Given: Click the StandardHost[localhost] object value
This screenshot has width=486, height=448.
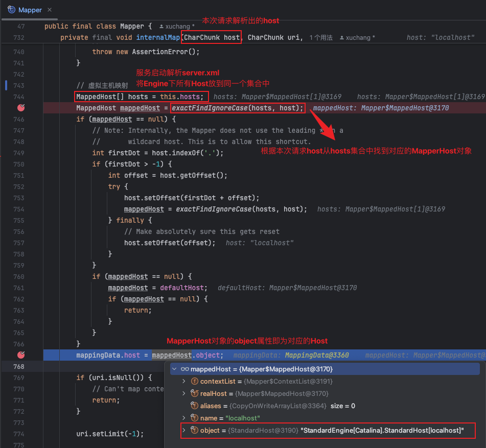Looking at the screenshot, I should coord(382,430).
